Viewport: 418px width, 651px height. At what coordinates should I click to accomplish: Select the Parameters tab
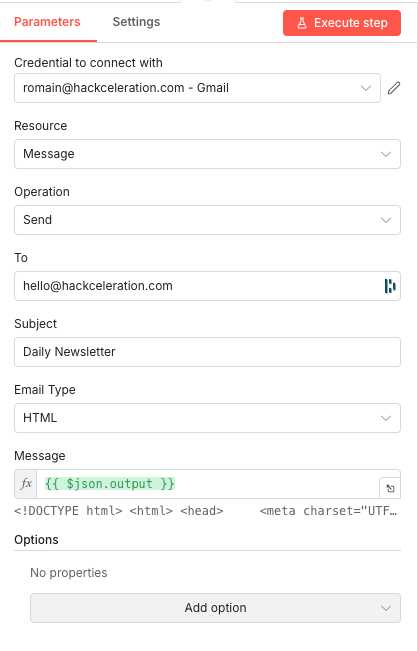coord(47,22)
